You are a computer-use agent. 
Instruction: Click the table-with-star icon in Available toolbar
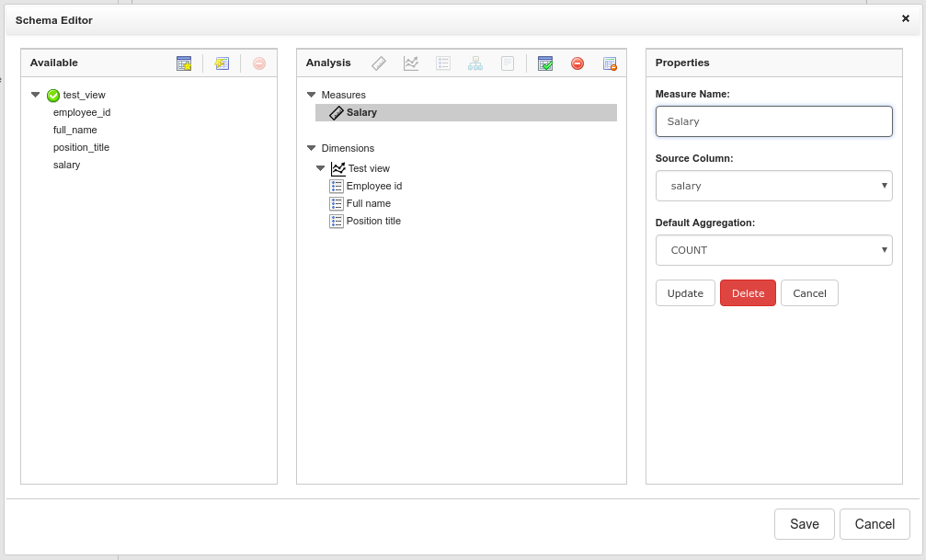(x=184, y=63)
